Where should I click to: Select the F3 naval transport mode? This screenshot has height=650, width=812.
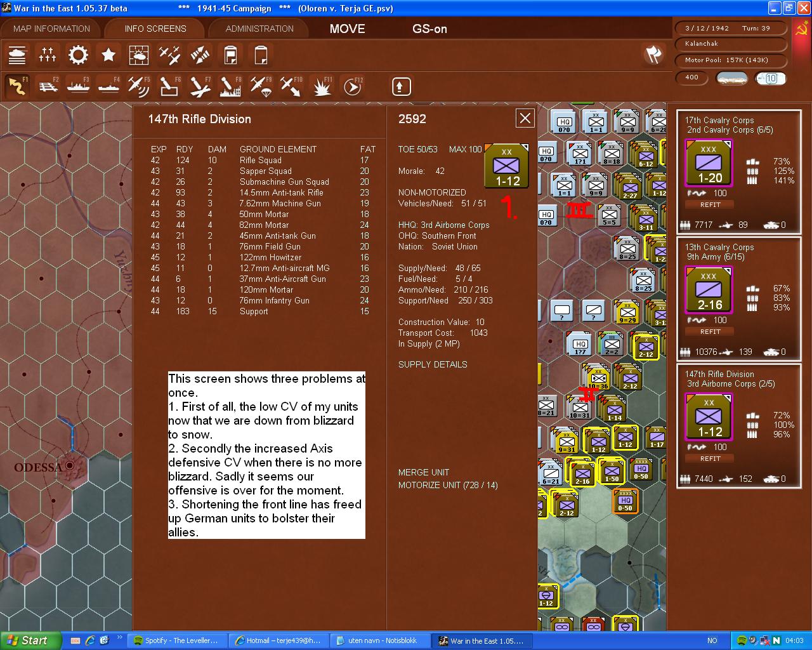78,86
